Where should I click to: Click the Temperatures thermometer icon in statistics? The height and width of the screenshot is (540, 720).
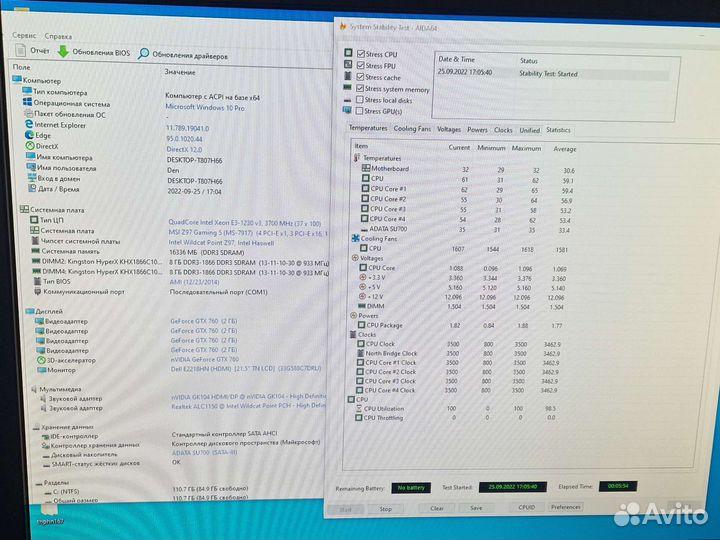click(357, 158)
